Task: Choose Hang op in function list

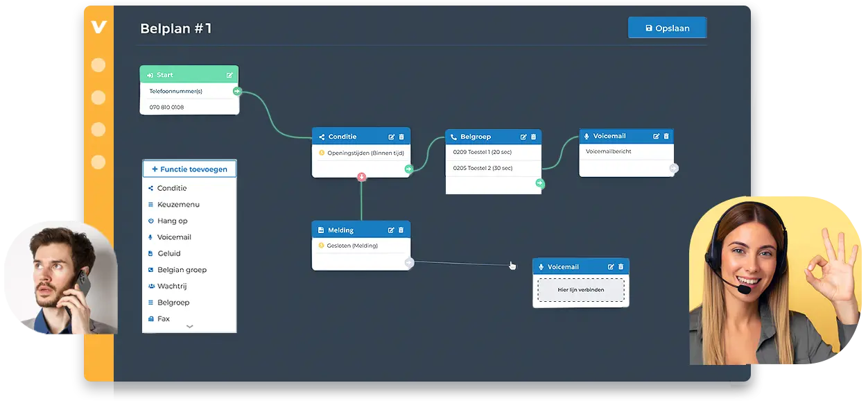Action: pos(172,221)
